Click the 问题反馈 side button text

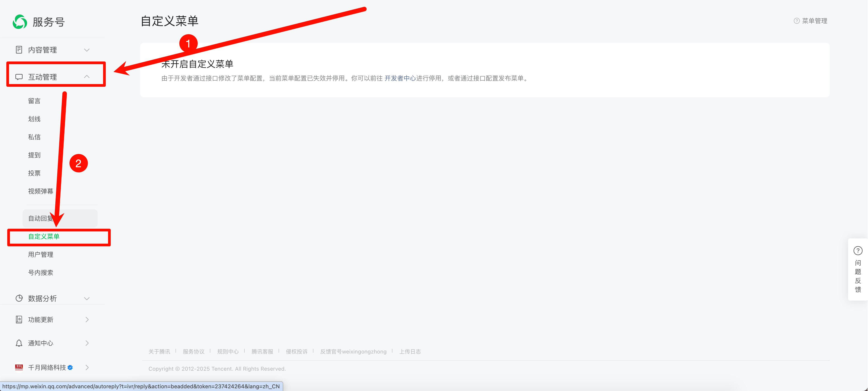click(858, 276)
